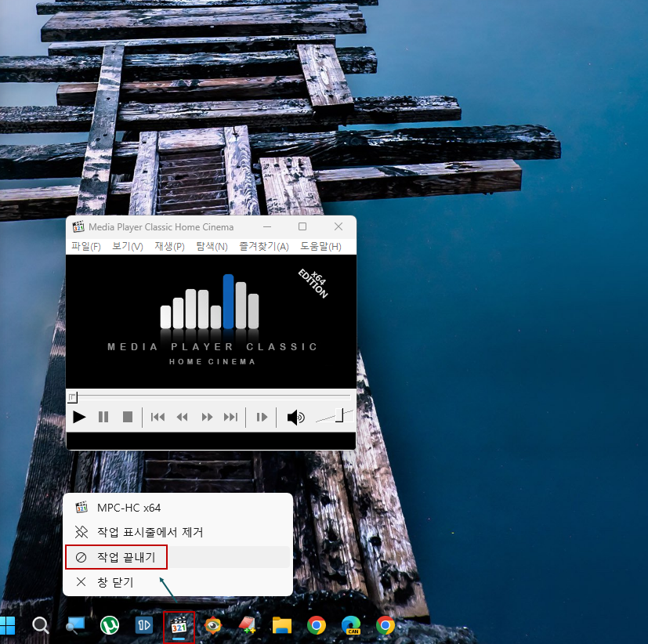This screenshot has width=648, height=644.
Task: Open uTorrent from the taskbar
Action: point(110,625)
